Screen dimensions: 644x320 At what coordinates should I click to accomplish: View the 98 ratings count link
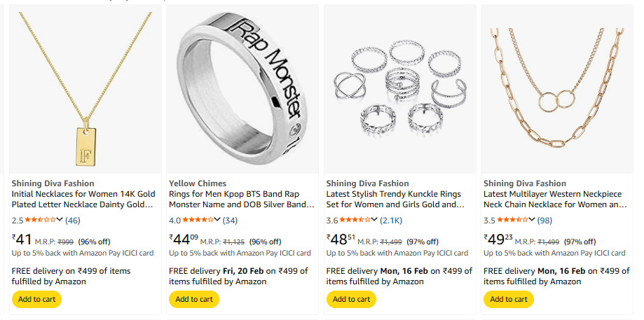click(545, 221)
